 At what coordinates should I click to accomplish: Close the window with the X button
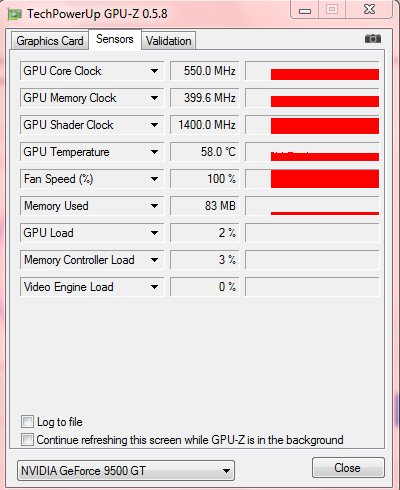coord(369,9)
